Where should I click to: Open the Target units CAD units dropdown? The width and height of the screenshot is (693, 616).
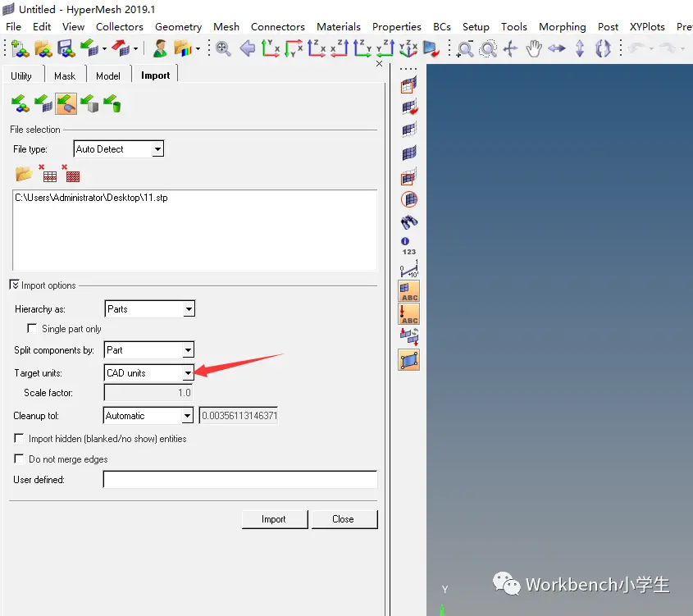(x=188, y=373)
